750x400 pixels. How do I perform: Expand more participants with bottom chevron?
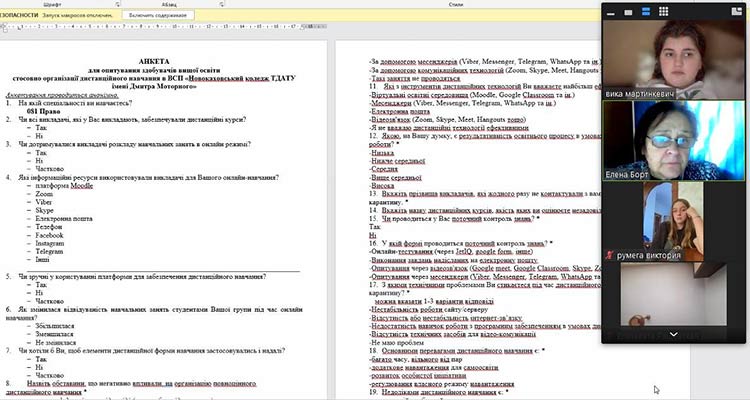pyautogui.click(x=674, y=333)
